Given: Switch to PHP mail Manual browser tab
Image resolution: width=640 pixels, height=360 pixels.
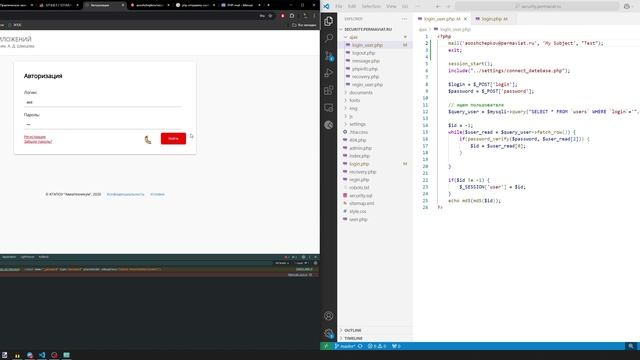Looking at the screenshot, I should [x=241, y=5].
